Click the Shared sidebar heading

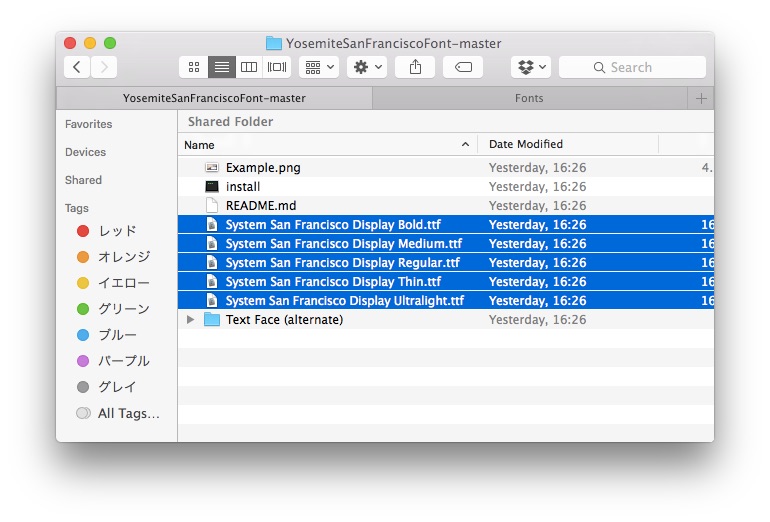[x=83, y=180]
